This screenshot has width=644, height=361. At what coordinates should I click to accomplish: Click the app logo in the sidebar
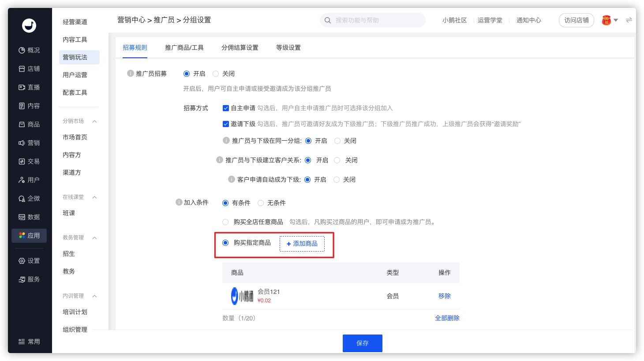pyautogui.click(x=29, y=26)
